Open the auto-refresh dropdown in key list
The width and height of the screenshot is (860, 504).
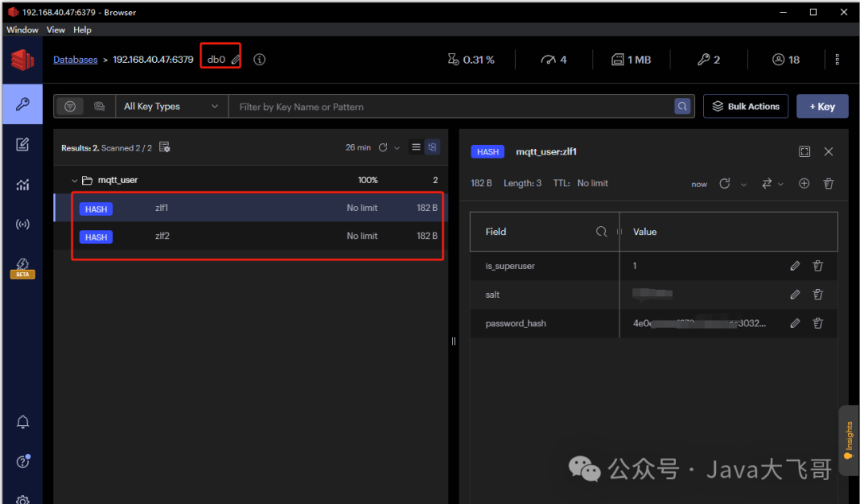click(x=397, y=148)
